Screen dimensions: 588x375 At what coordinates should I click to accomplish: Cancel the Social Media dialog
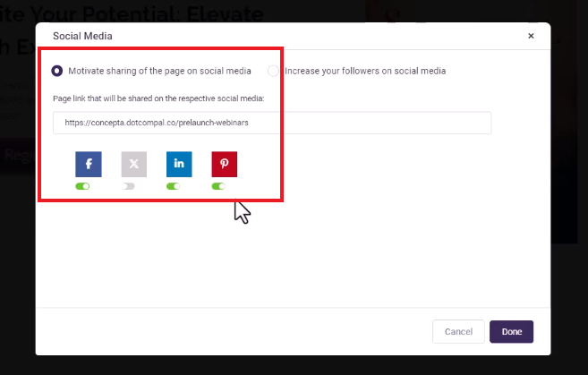458,331
